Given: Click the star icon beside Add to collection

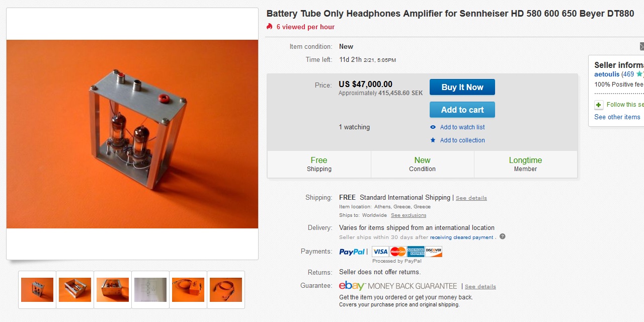Looking at the screenshot, I should (433, 140).
